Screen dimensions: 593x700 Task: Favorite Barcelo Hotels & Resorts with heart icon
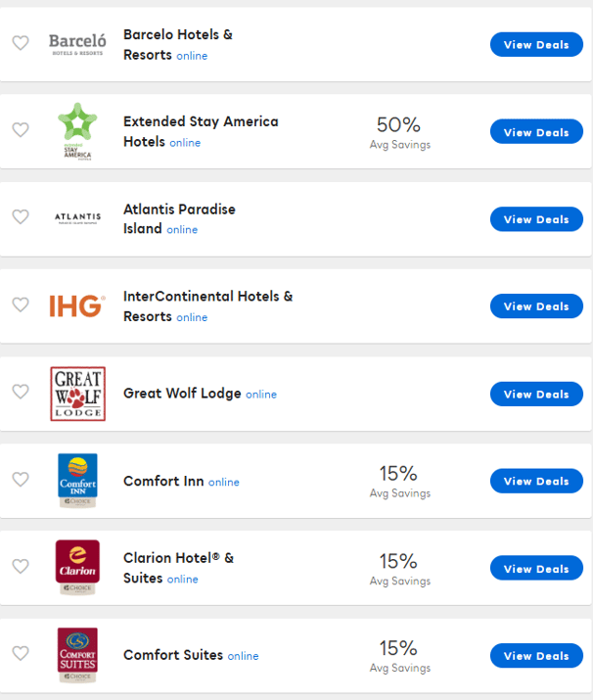pos(21,43)
